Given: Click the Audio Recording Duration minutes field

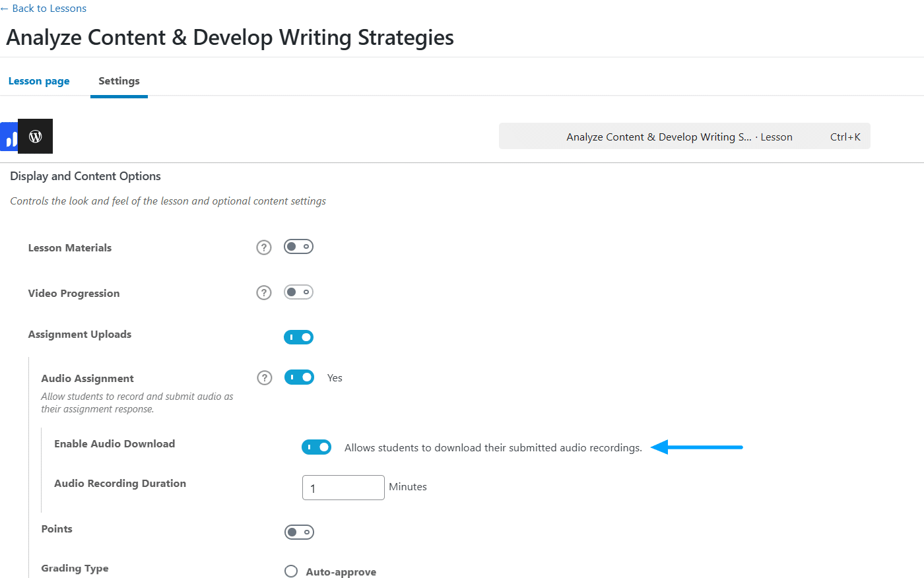Looking at the screenshot, I should 343,488.
